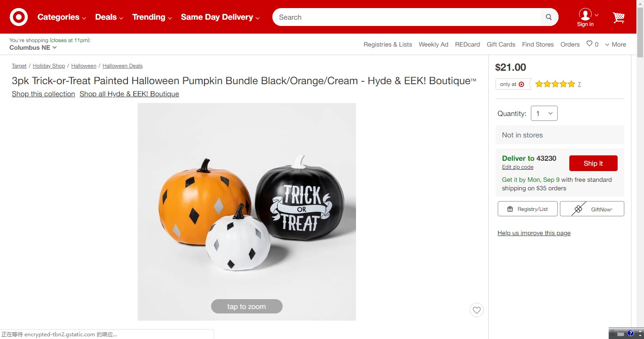
Task: Click the Edit zip code link
Action: 517,167
